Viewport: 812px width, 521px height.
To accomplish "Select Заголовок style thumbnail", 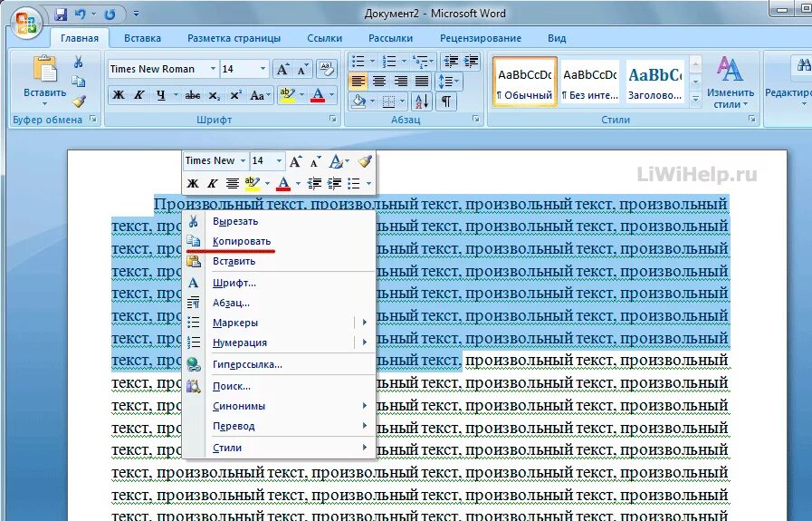I will (x=655, y=82).
